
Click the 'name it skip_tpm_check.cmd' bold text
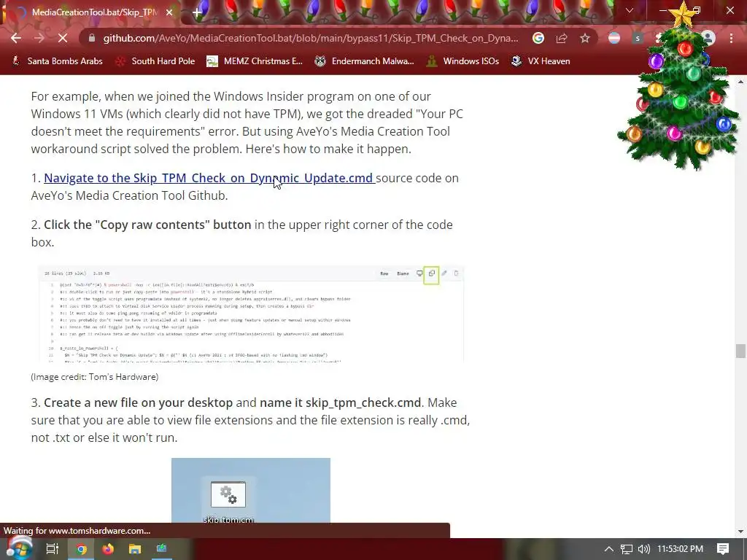coord(340,402)
